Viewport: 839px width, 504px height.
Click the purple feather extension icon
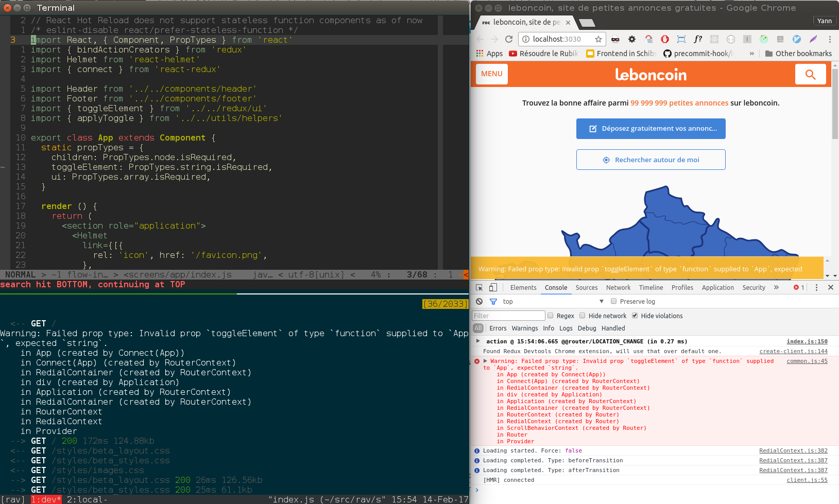tap(813, 39)
